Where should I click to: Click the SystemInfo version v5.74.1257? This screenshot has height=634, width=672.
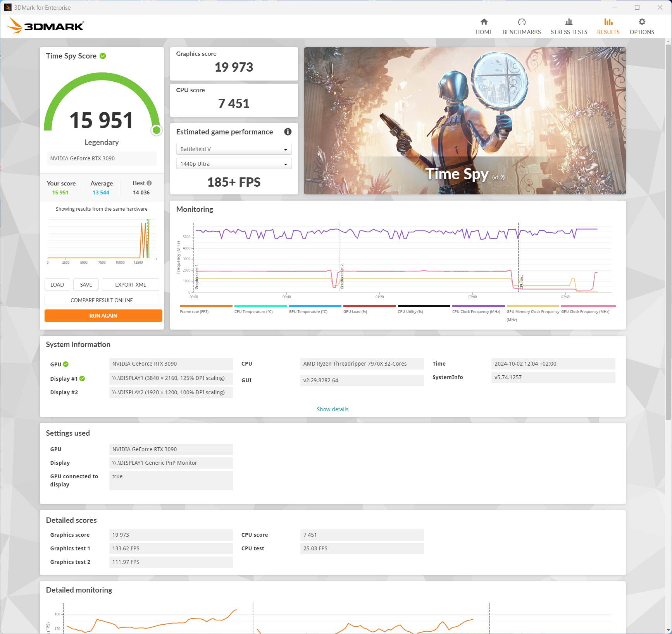click(x=553, y=377)
